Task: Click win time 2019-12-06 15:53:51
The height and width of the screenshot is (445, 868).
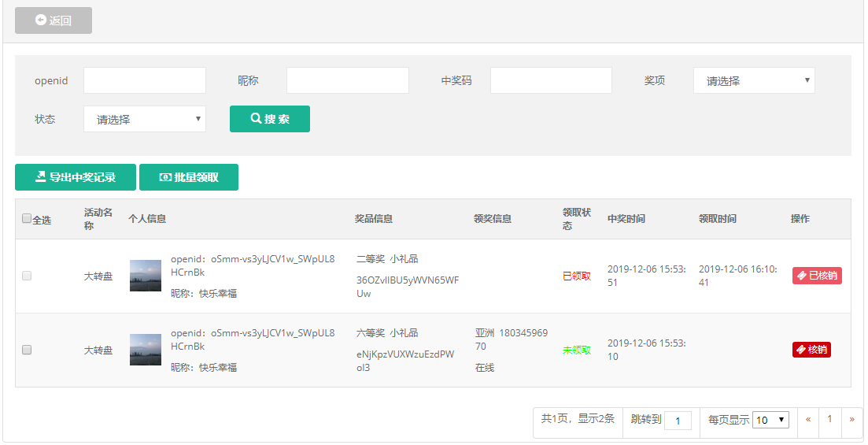Action: [x=647, y=276]
